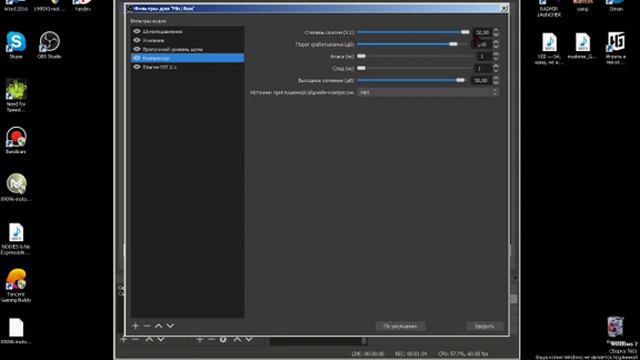
Task: Open Need for Speed desktop shortcut
Action: tap(16, 95)
